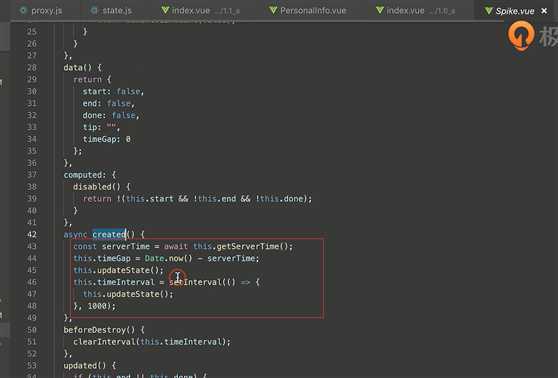Click line number 28 in the gutter
Screen dimensions: 558x378
tap(32, 67)
